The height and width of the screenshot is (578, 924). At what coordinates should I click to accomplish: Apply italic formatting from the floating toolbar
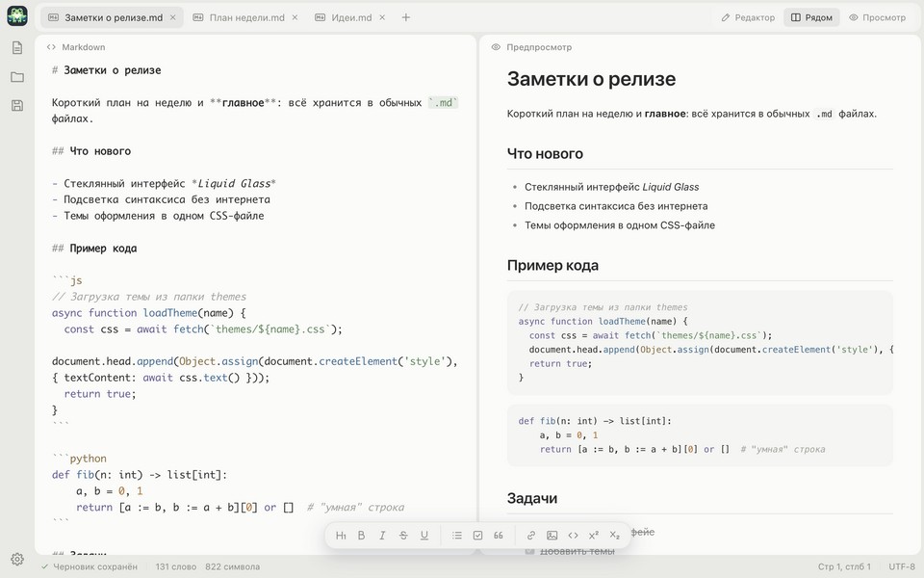tap(382, 536)
